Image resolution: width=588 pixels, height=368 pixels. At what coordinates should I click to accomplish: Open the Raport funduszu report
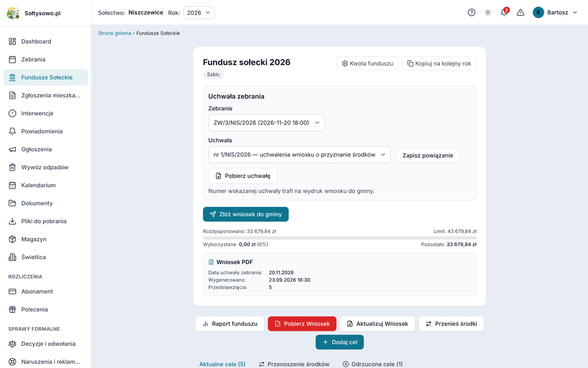[230, 324]
